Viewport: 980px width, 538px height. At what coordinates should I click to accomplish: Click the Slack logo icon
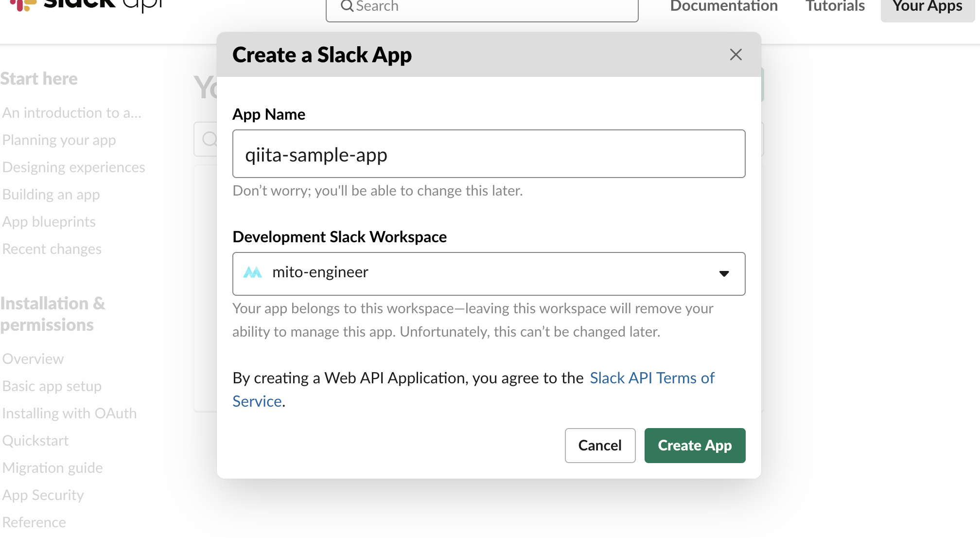[x=23, y=5]
